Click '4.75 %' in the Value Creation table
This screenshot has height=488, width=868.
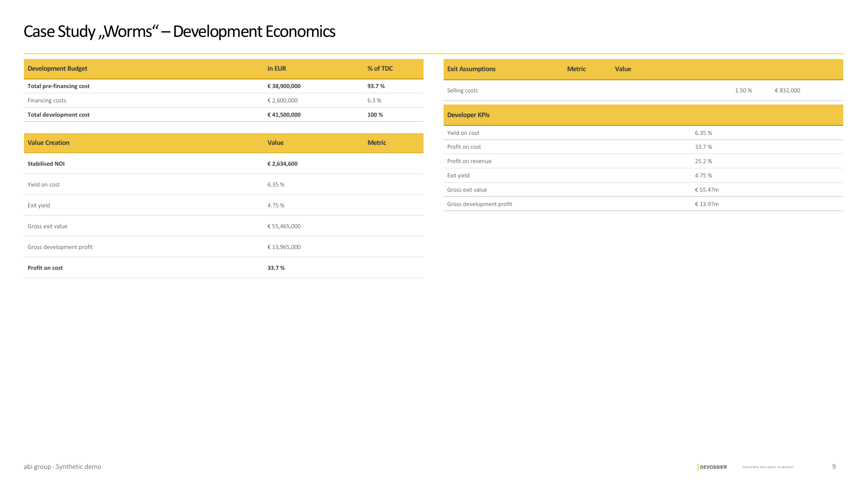tap(276, 206)
